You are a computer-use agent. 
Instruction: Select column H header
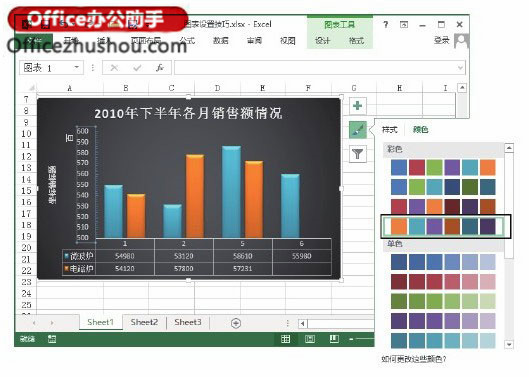(399, 88)
